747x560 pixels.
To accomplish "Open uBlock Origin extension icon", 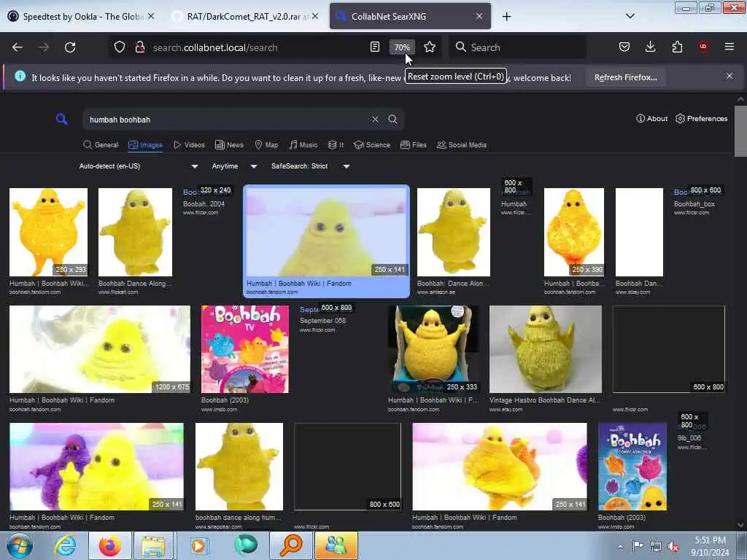I will coord(703,47).
